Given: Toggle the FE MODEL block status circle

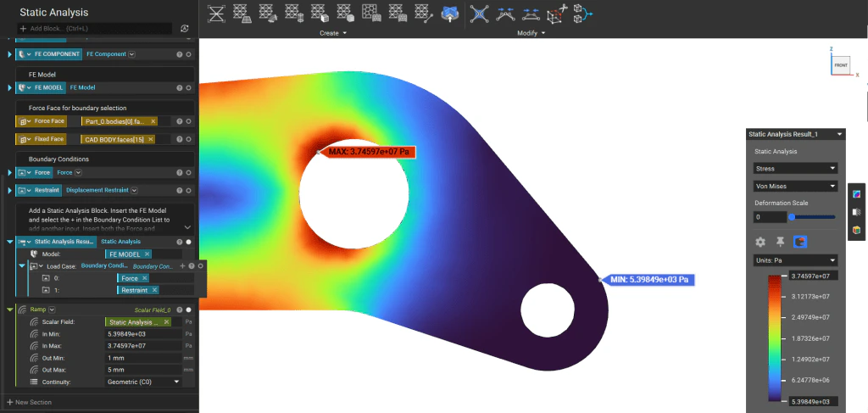Looking at the screenshot, I should tap(189, 87).
